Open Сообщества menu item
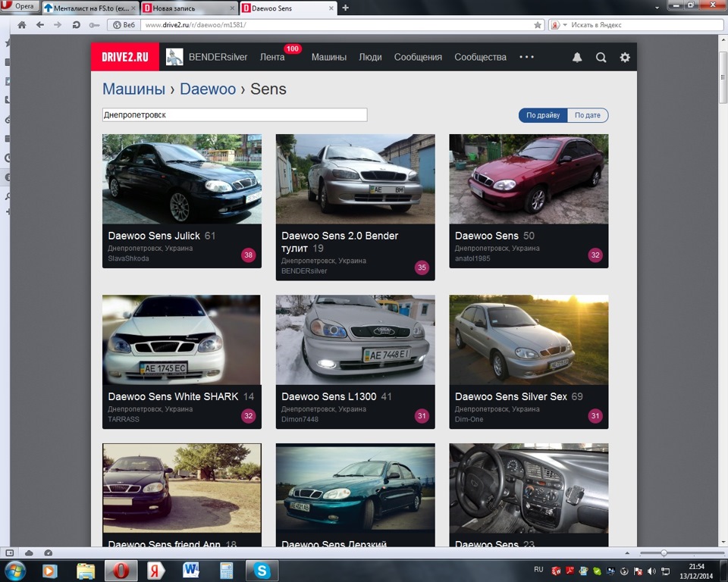The image size is (728, 582). (x=480, y=57)
